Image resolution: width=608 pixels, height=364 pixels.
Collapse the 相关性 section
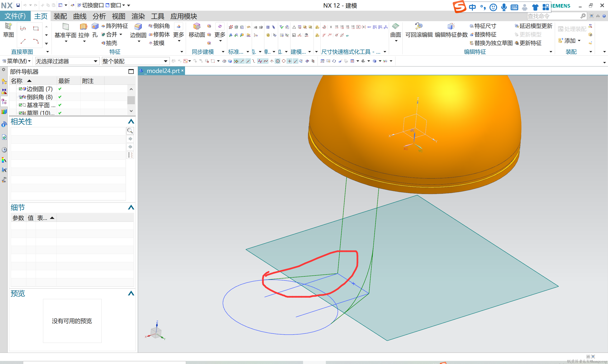[x=131, y=121]
